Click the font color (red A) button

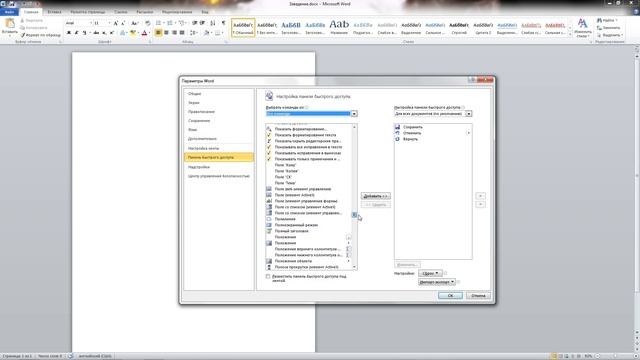tap(144, 33)
